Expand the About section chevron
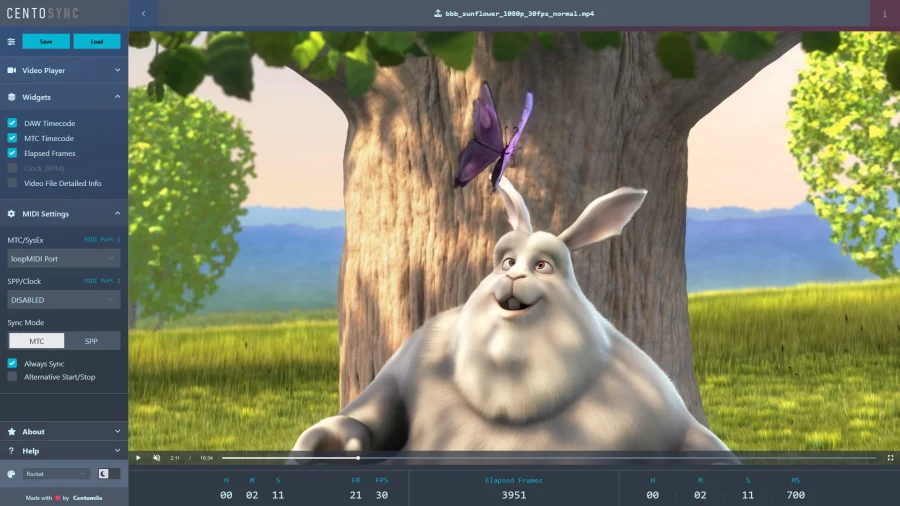 (117, 431)
